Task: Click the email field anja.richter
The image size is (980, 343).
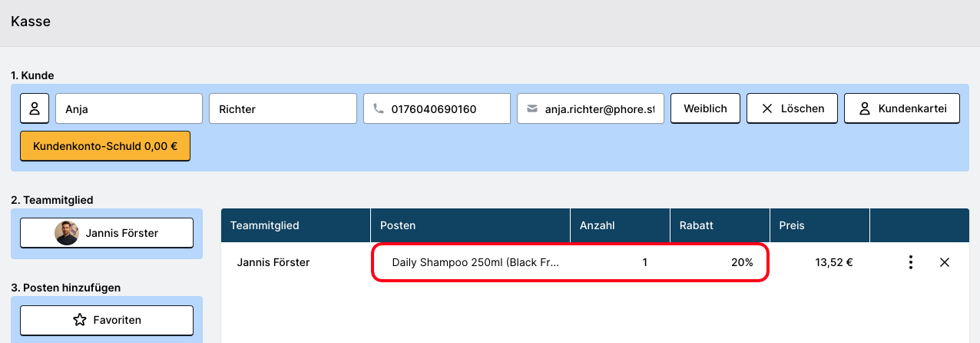Action: [x=599, y=108]
